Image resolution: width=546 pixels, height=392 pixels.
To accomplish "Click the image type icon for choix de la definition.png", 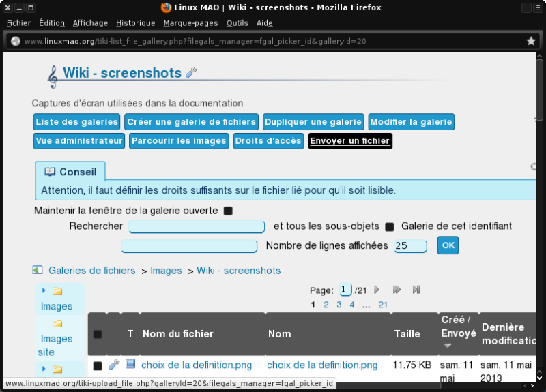I will coord(130,364).
